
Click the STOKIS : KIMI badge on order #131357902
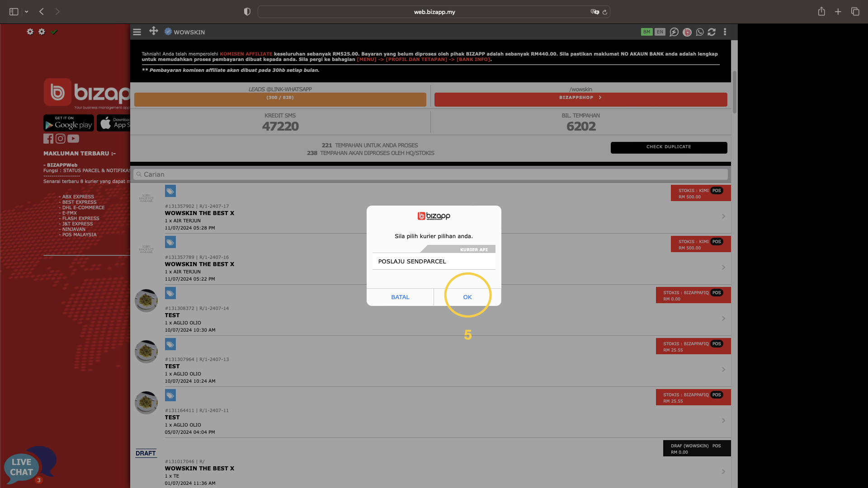(x=701, y=193)
